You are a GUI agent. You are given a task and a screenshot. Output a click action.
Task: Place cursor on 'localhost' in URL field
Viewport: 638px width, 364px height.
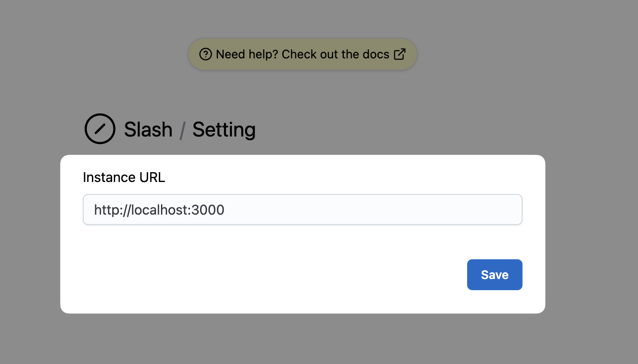pyautogui.click(x=159, y=210)
